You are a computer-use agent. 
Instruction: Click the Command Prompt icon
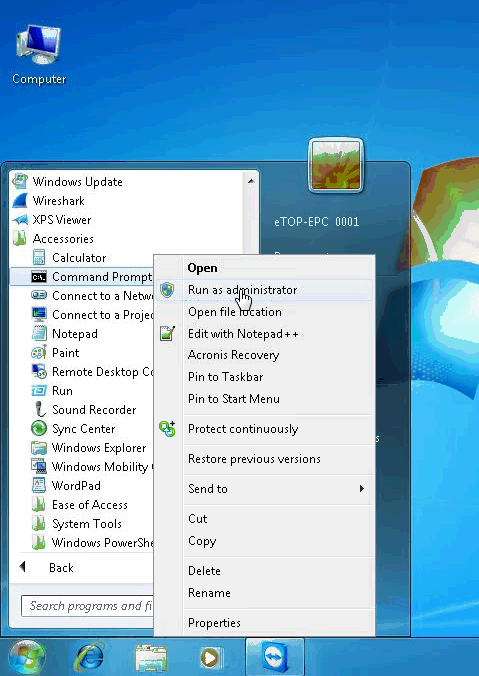pos(39,276)
